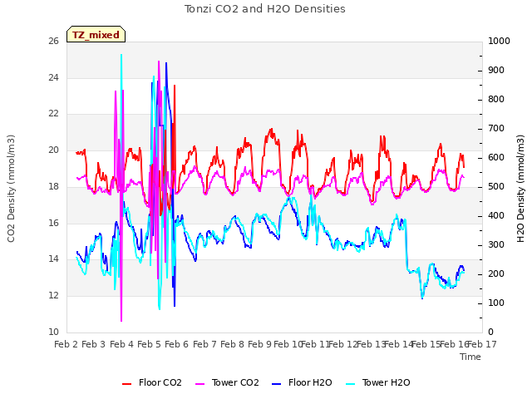532x399 pixels.
Task: Click the 26 value on CO2 axis
Action: pyautogui.click(x=53, y=42)
